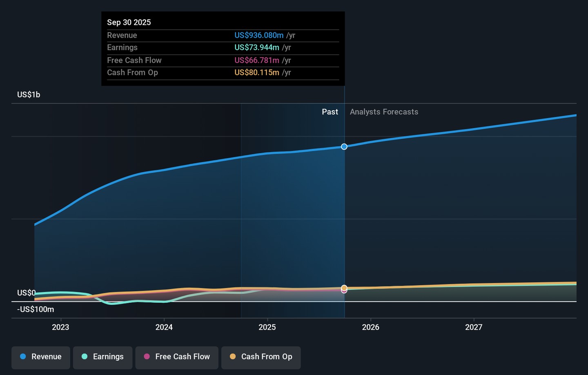Click the 2023 x-axis label
The width and height of the screenshot is (588, 375).
[x=60, y=327]
